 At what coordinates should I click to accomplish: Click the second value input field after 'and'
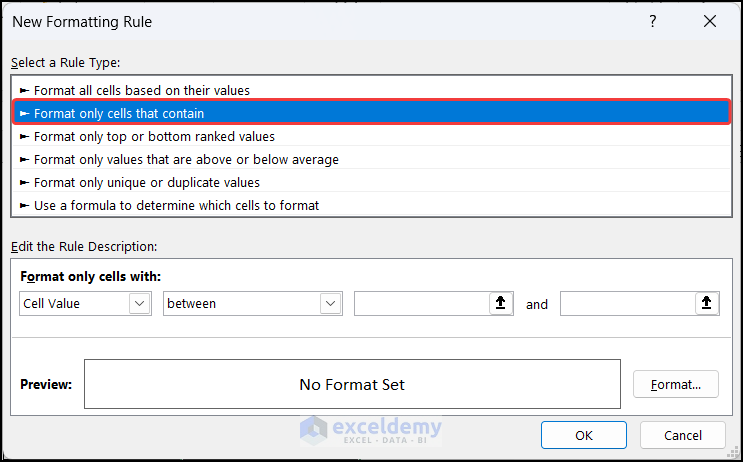[x=627, y=304]
